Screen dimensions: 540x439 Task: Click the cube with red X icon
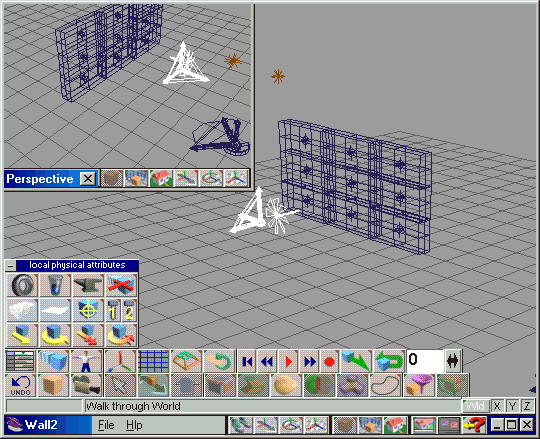[121, 285]
